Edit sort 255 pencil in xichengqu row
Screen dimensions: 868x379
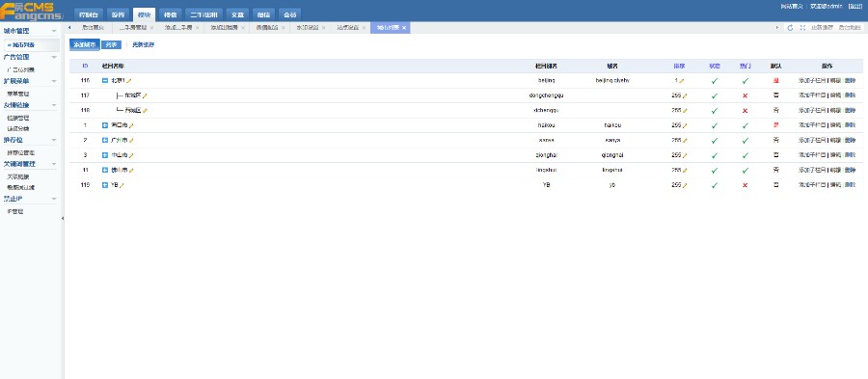685,111
